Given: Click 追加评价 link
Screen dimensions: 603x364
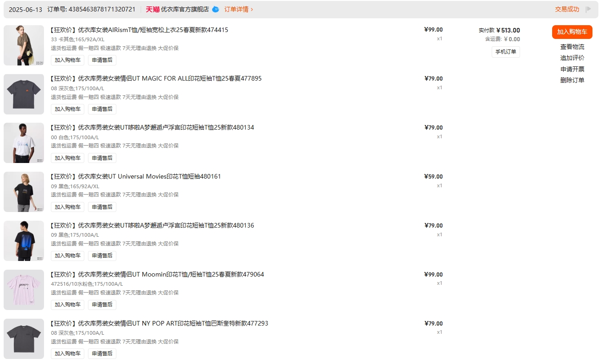Looking at the screenshot, I should [572, 58].
